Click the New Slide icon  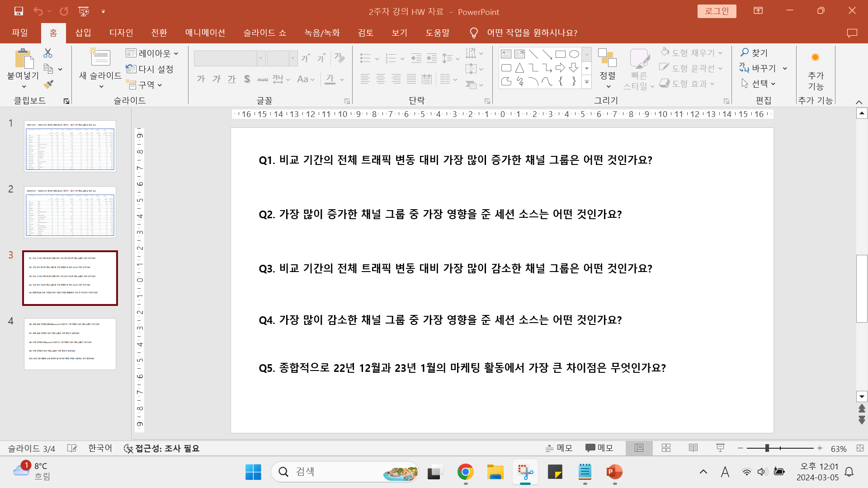pos(100,57)
